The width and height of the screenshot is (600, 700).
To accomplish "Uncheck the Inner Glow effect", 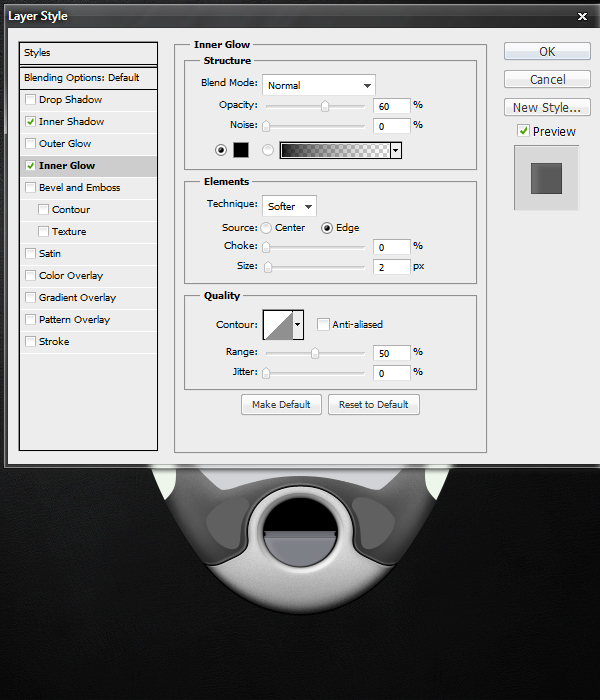I will pos(30,166).
